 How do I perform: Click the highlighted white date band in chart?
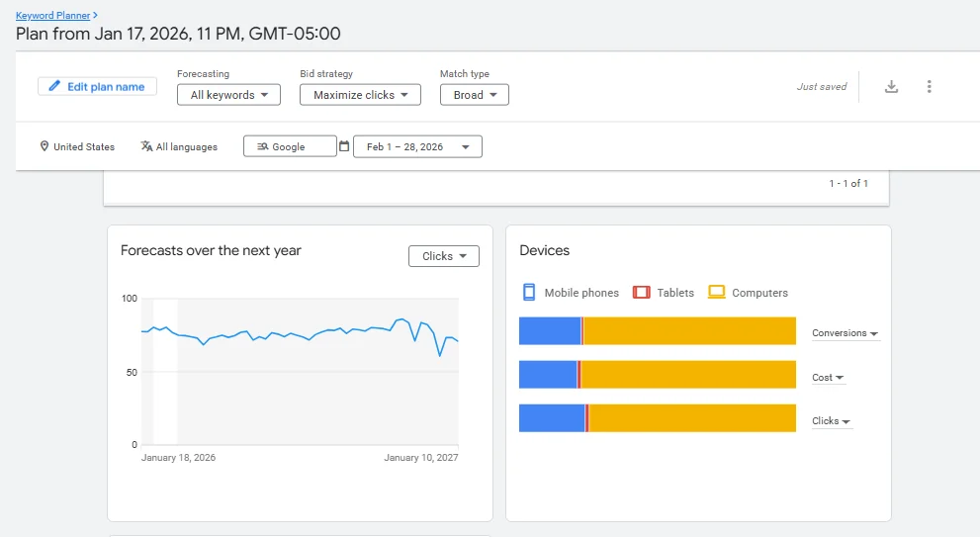coord(165,371)
